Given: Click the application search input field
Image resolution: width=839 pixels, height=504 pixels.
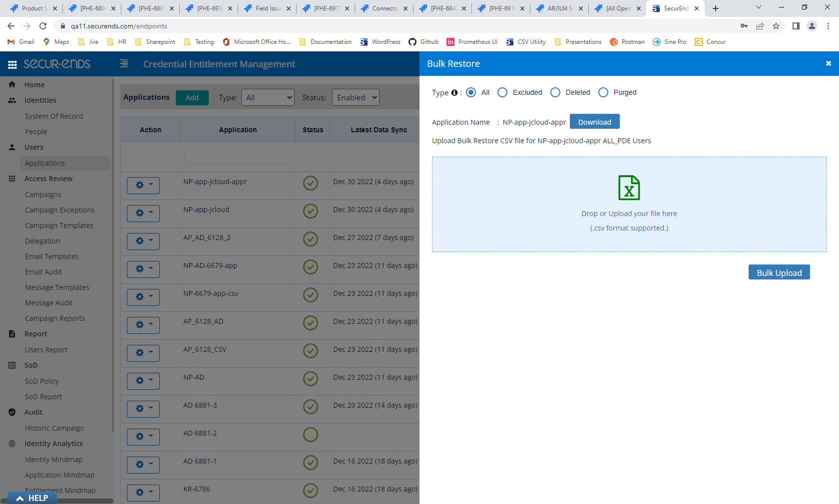Looking at the screenshot, I should (x=238, y=157).
